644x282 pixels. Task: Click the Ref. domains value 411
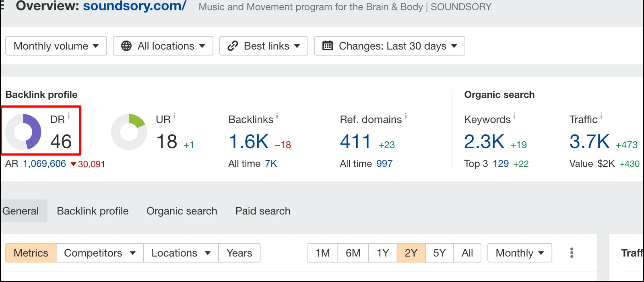pyautogui.click(x=355, y=142)
